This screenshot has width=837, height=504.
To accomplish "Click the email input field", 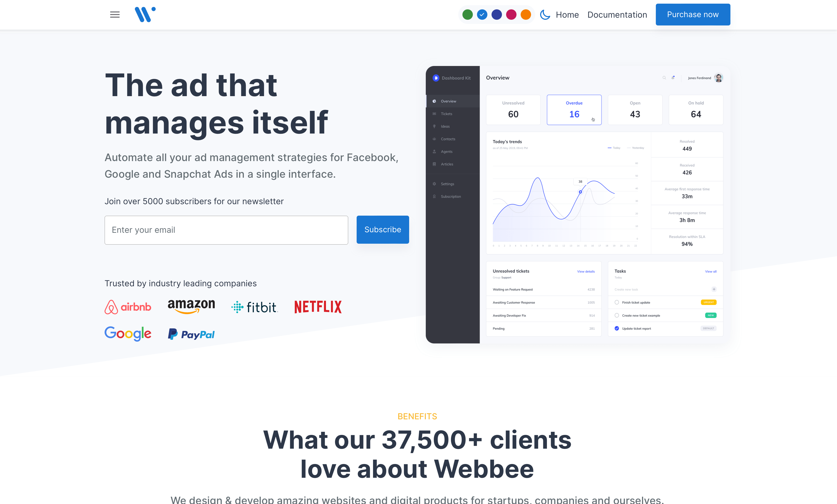I will 226,230.
